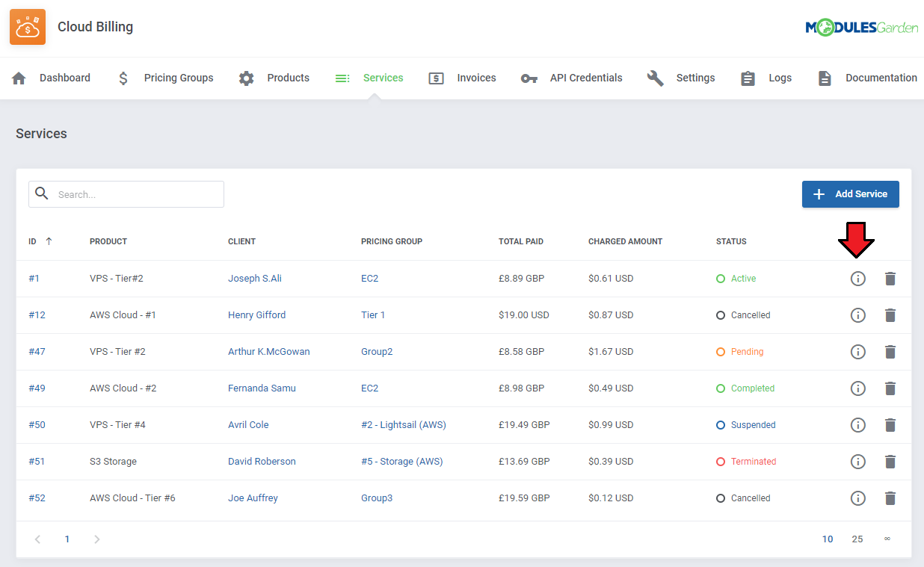Open service ID #49 link

[37, 388]
